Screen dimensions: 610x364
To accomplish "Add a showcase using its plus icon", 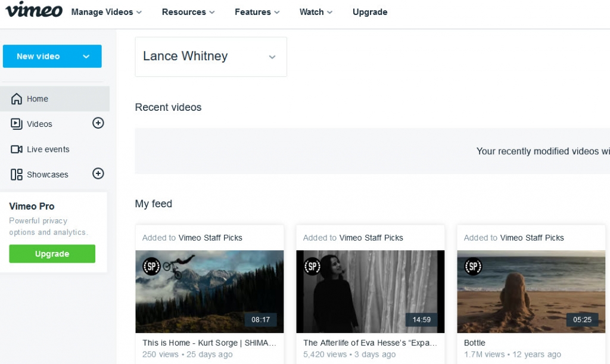I will tap(98, 174).
